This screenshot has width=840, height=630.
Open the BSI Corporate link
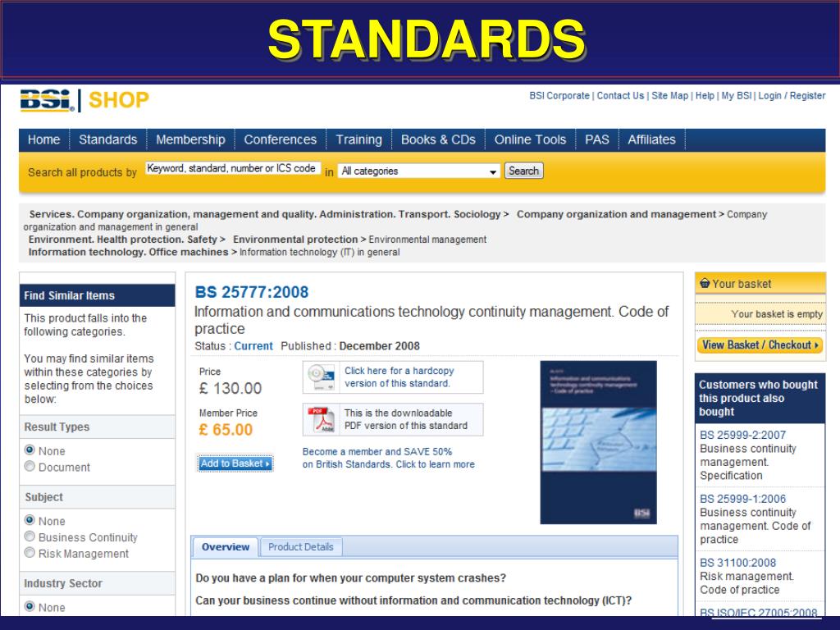(x=559, y=95)
